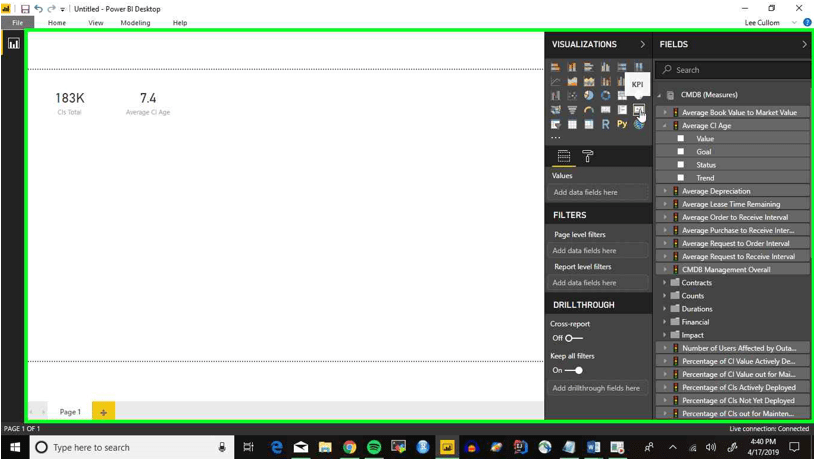
Task: Select the Python (Py) visual
Action: (622, 124)
